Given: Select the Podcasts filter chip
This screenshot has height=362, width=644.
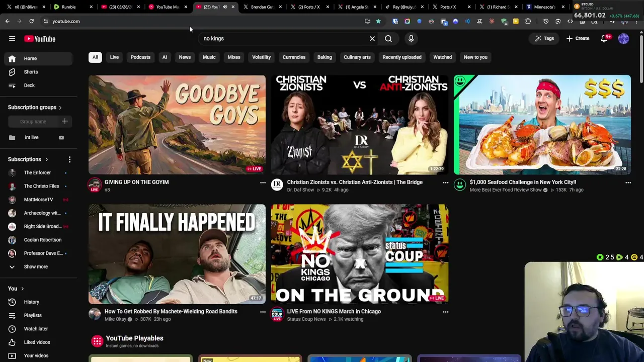Looking at the screenshot, I should [x=140, y=57].
